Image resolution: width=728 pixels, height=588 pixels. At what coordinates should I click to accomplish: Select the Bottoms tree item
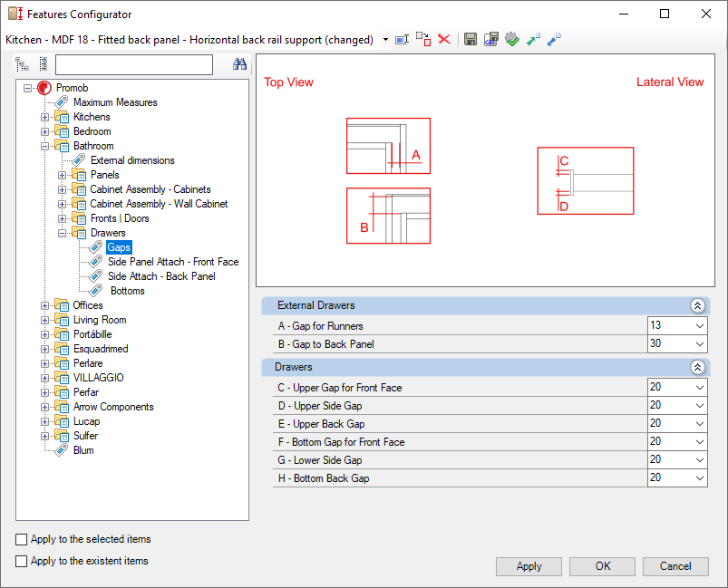pos(128,291)
